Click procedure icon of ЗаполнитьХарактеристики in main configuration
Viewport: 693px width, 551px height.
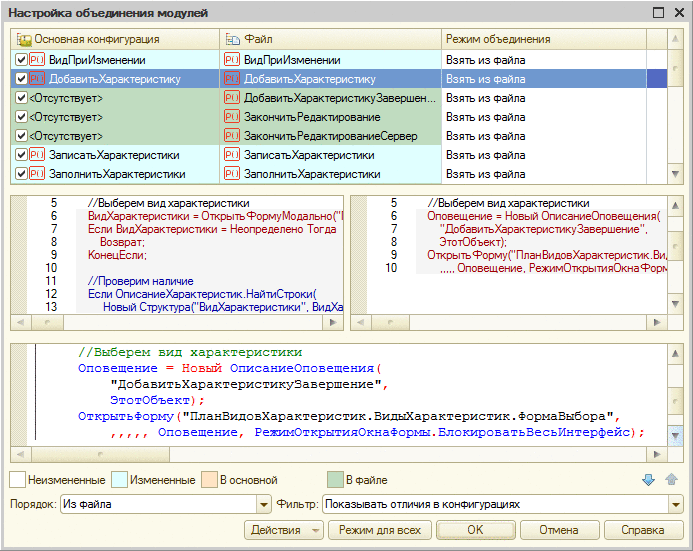(x=38, y=174)
